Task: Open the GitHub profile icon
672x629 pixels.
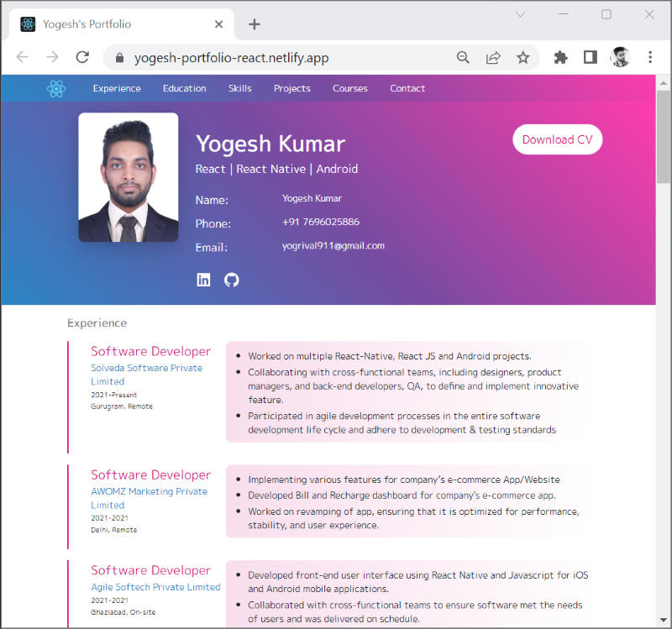Action: tap(232, 280)
